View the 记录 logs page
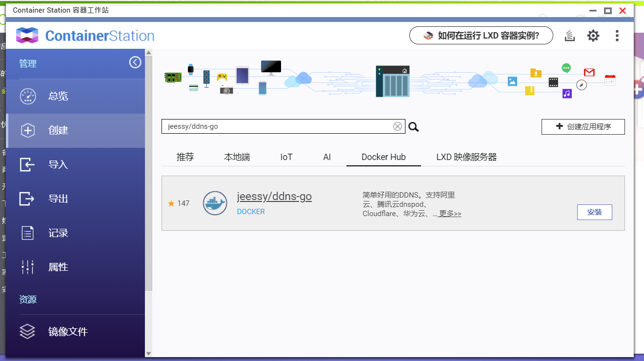This screenshot has width=644, height=361. [x=76, y=233]
